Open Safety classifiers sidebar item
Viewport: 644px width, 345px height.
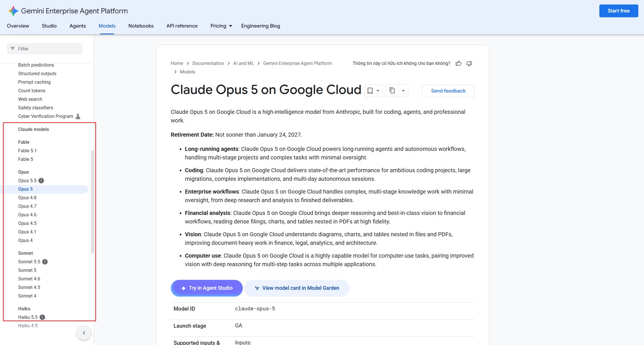pos(36,108)
